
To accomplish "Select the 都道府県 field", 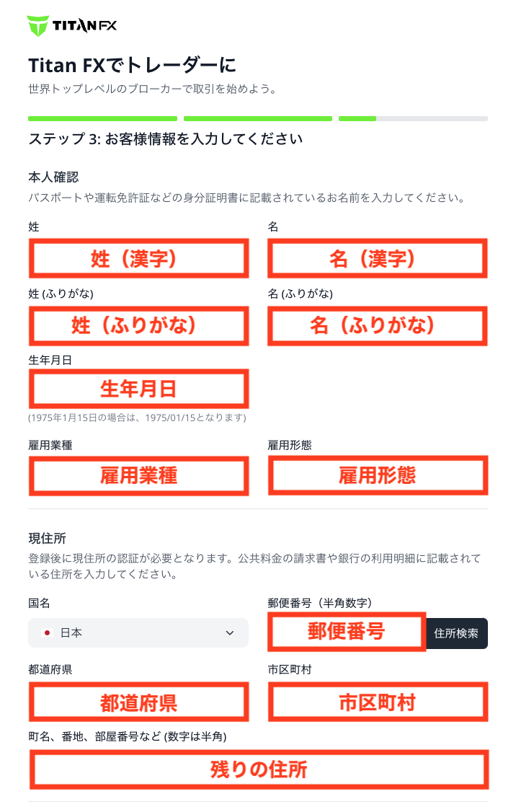I will (138, 702).
